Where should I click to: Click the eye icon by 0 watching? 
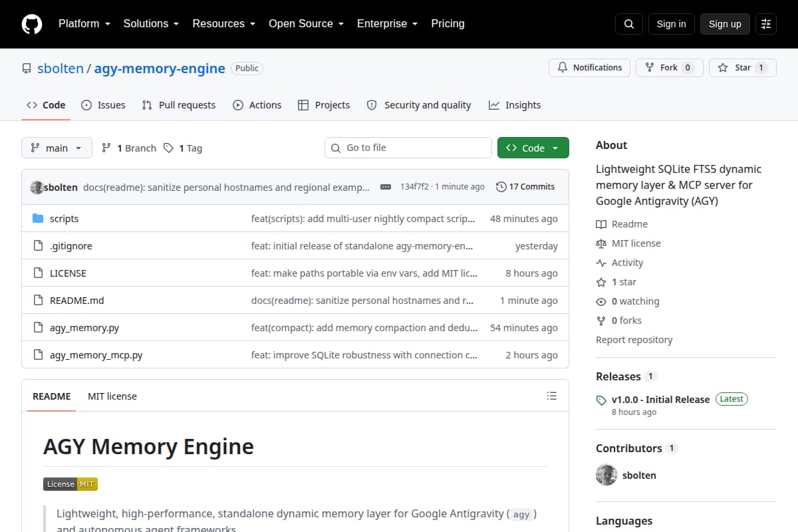(x=601, y=302)
